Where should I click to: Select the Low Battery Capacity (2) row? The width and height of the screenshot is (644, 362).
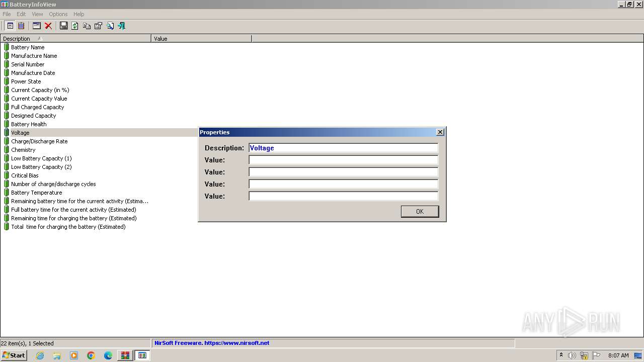[41, 167]
